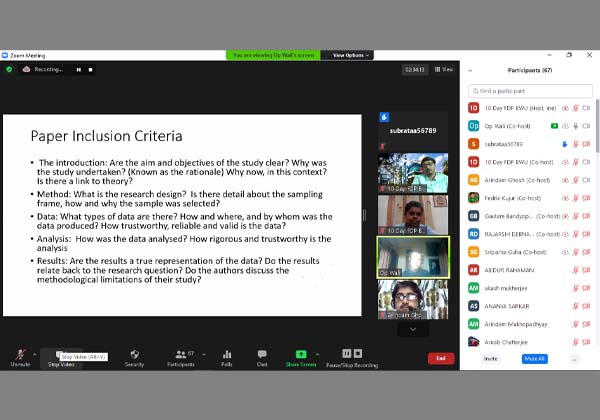Click the green encryption shield icon
The width and height of the screenshot is (600, 420).
click(x=9, y=69)
